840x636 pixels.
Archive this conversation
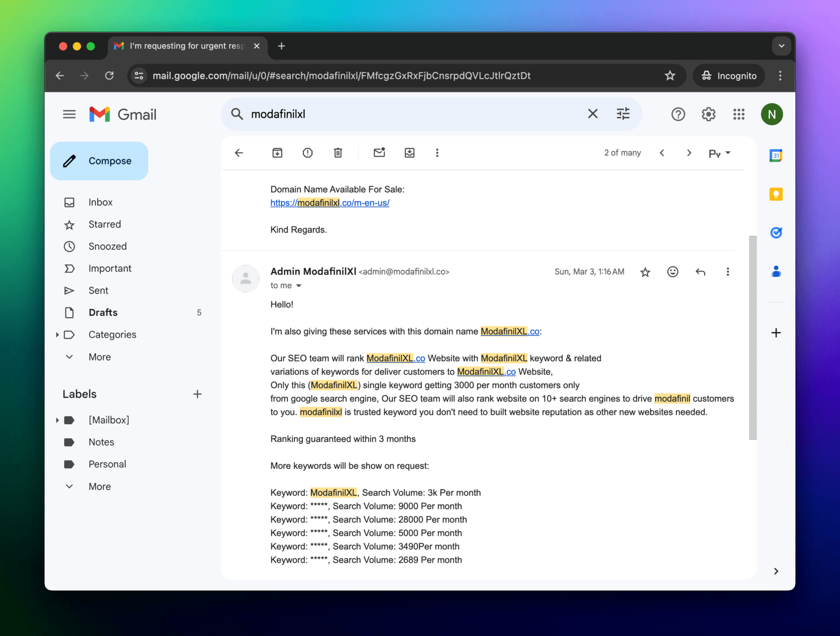(x=277, y=153)
